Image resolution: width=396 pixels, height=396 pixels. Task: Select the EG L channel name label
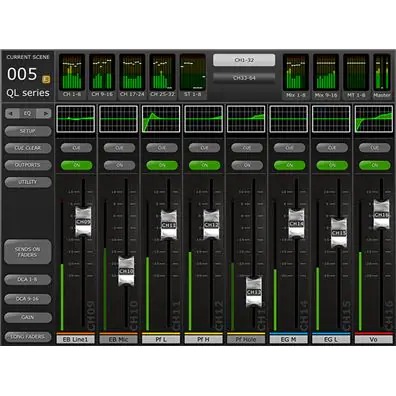pos(331,340)
